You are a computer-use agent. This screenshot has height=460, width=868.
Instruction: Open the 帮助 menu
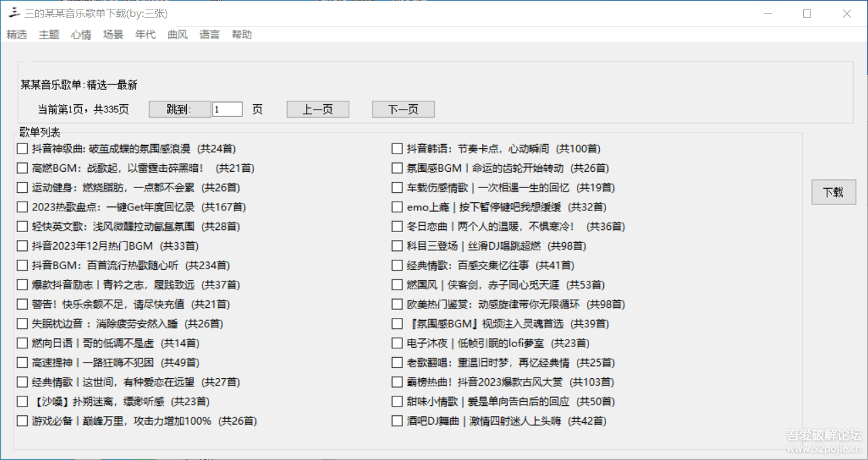[242, 34]
